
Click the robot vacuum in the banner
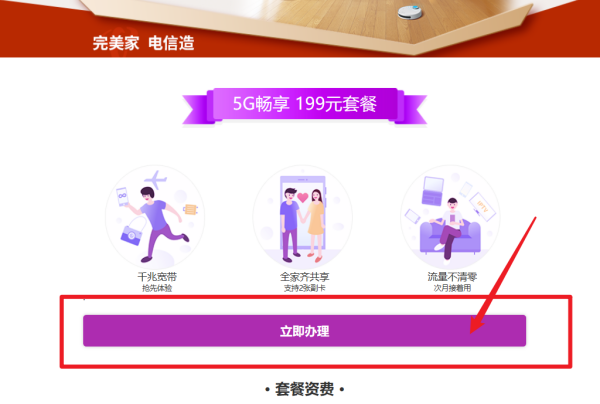(x=410, y=12)
